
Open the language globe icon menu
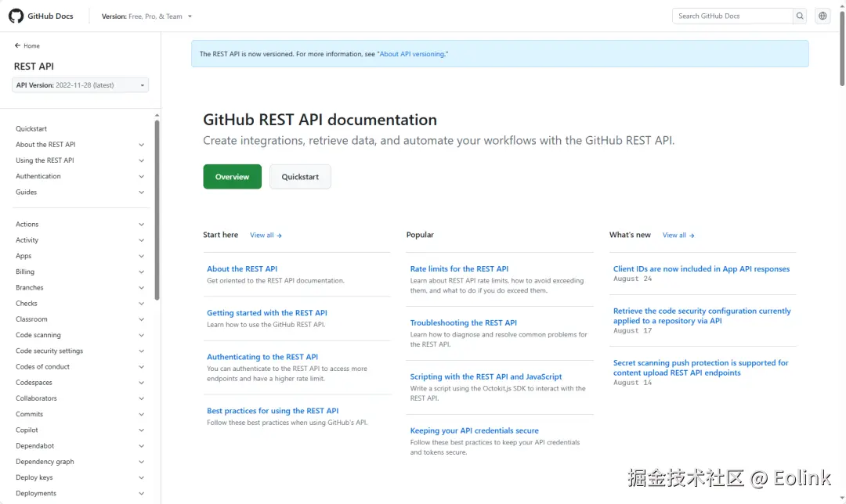click(x=822, y=16)
